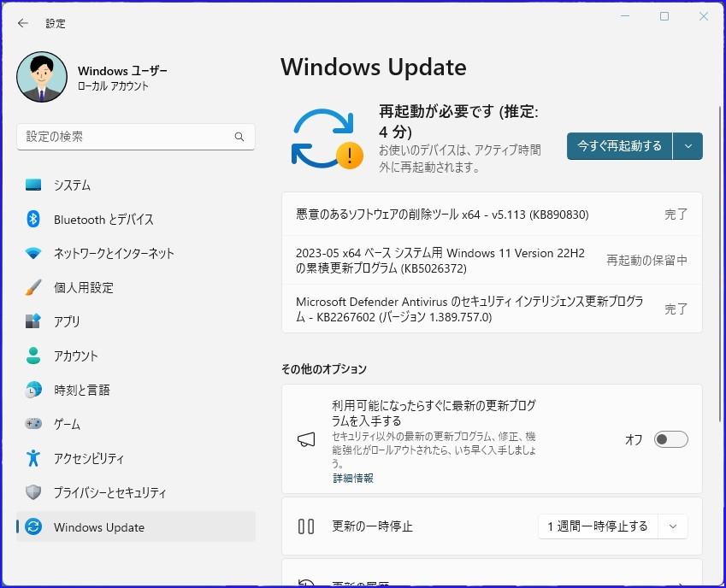The width and height of the screenshot is (726, 588).
Task: Click 再起動の保留中 status text
Action: pos(646,260)
